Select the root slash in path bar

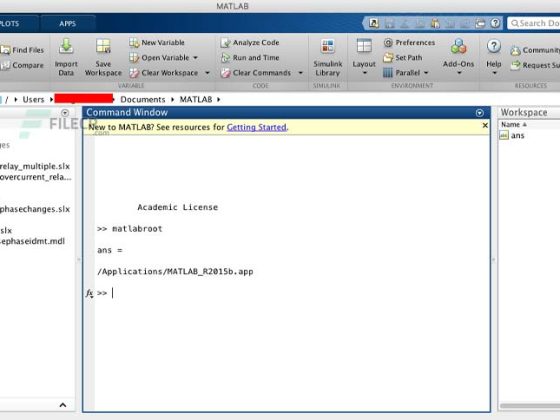click(6, 100)
